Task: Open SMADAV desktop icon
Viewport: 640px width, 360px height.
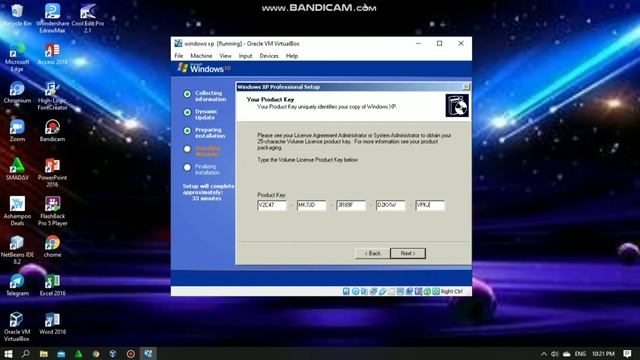Action: point(17,169)
